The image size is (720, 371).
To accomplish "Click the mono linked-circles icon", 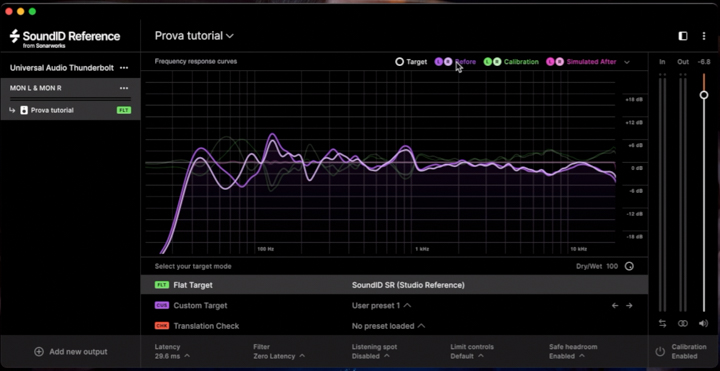I will point(683,323).
